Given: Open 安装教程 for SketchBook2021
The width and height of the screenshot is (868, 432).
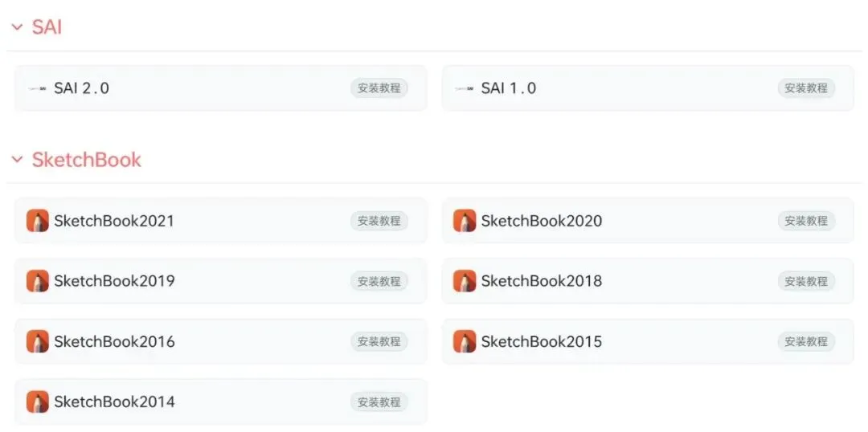Looking at the screenshot, I should tap(379, 221).
